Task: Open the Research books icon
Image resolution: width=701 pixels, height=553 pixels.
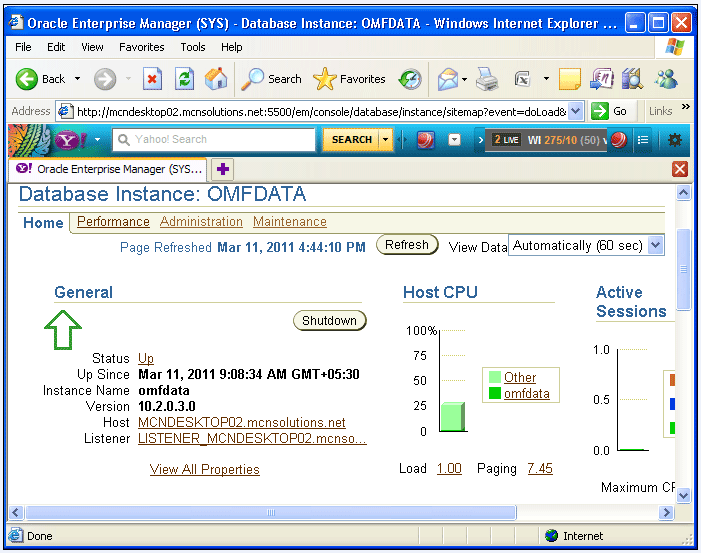Action: pyautogui.click(x=632, y=79)
